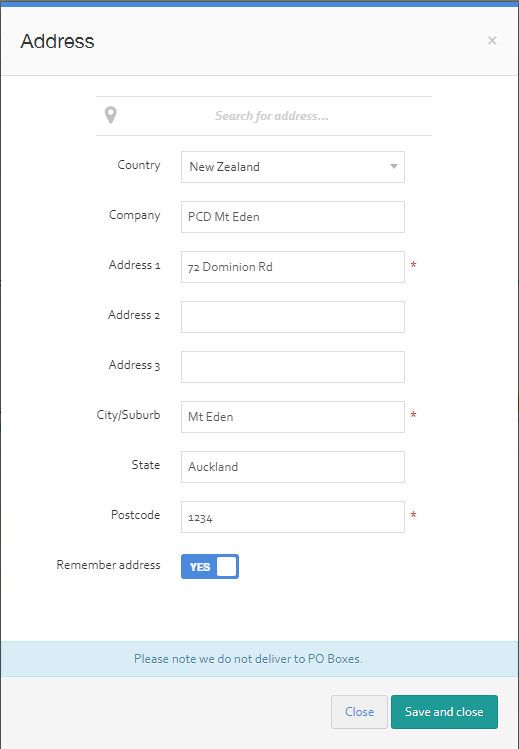Click the Postcode field containing 1234
The image size is (519, 749).
pos(293,517)
